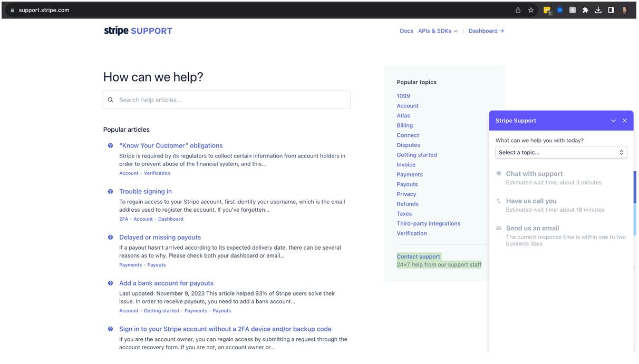Open the Know Your Customer obligations article
Image resolution: width=639 pixels, height=364 pixels.
click(x=171, y=145)
